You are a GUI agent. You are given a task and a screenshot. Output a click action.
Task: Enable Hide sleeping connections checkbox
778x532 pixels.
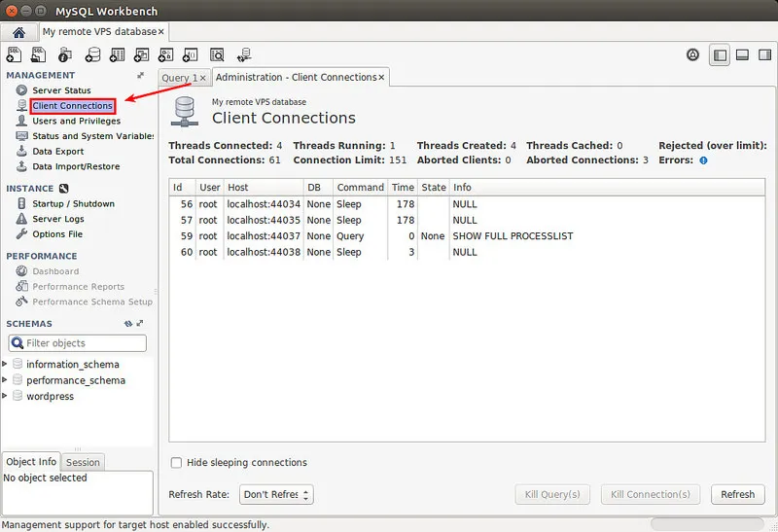(176, 463)
